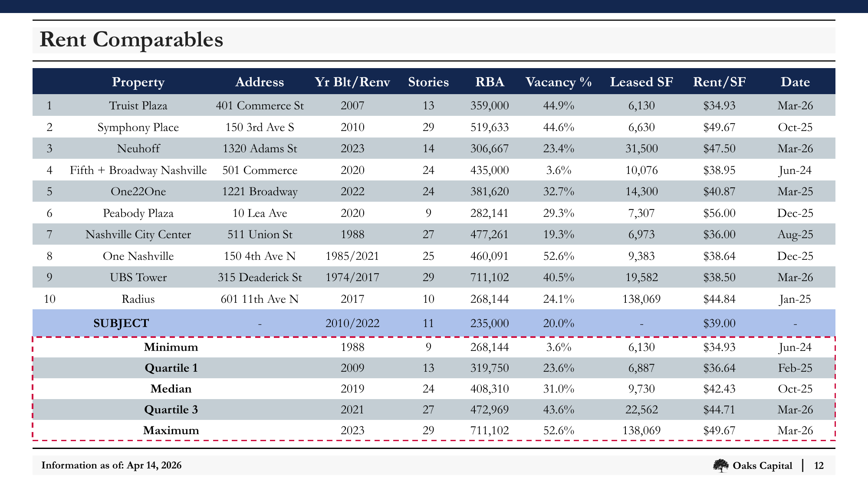Click the '601 11th Ave N' address cell

coord(260,299)
